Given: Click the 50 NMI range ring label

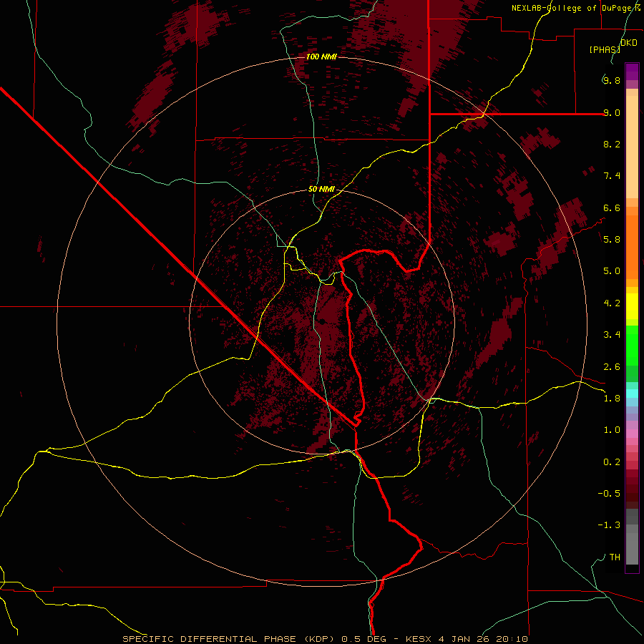Looking at the screenshot, I should tap(321, 189).
